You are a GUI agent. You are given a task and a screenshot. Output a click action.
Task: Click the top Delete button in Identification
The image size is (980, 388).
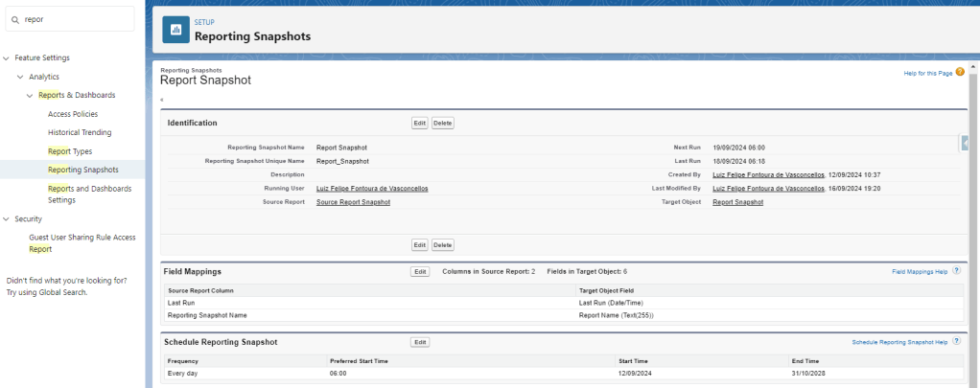pyautogui.click(x=442, y=124)
